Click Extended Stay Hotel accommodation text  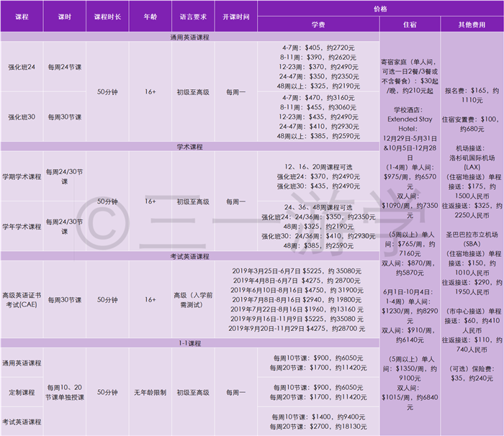(410, 124)
